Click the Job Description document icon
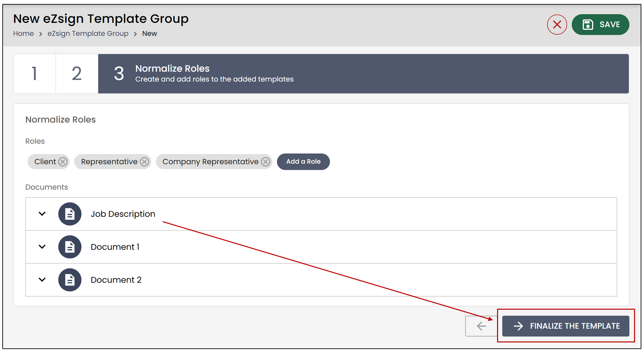 (x=70, y=214)
